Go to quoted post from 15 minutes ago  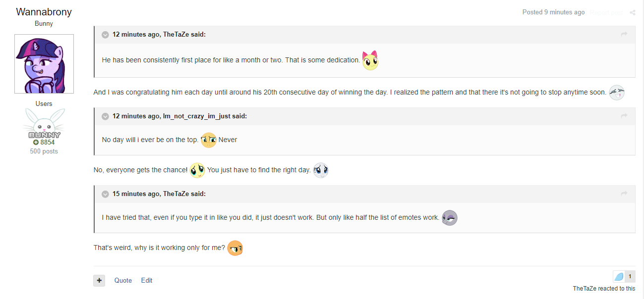[624, 194]
